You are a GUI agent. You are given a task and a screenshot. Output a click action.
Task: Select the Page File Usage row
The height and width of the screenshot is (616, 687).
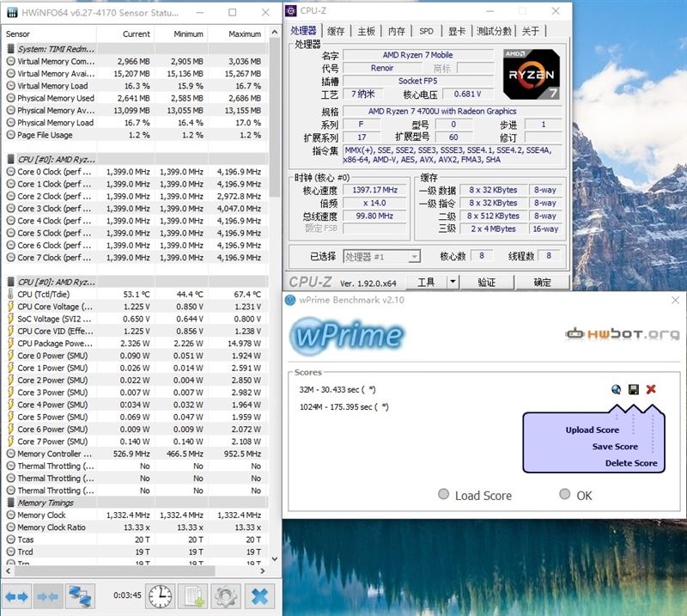(135, 135)
